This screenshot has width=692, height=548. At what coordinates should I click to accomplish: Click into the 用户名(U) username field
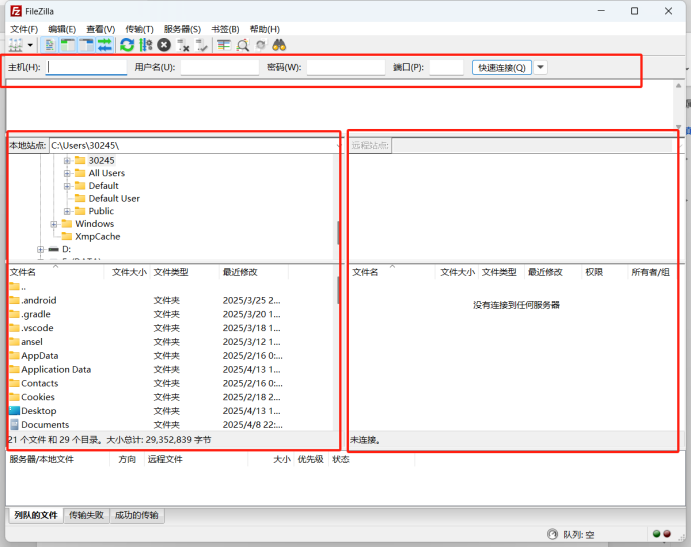220,68
